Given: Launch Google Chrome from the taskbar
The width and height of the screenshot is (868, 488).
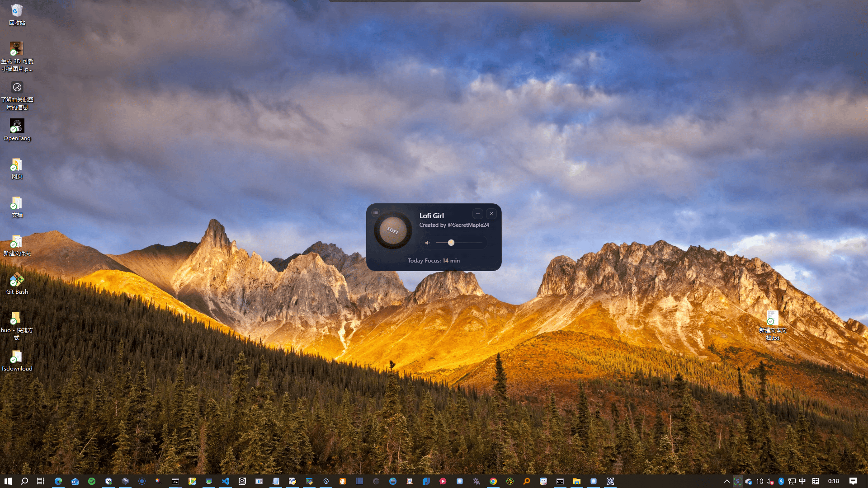Looking at the screenshot, I should tap(493, 481).
